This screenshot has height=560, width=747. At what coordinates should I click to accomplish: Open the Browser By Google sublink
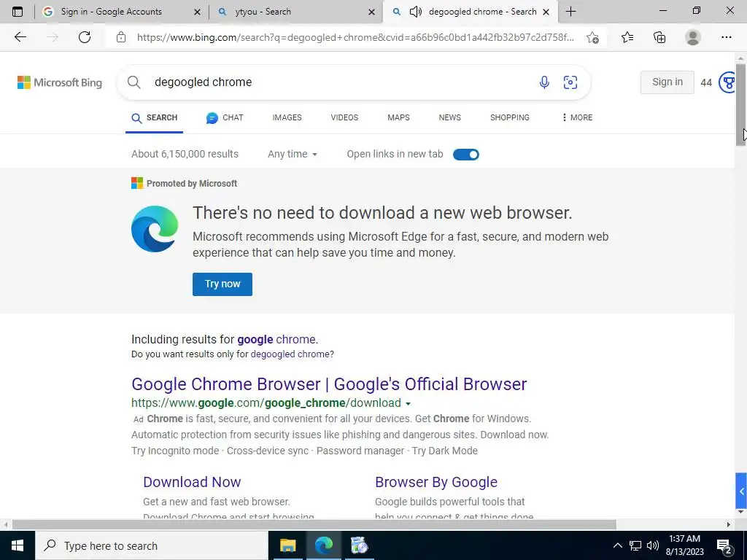[436, 483]
